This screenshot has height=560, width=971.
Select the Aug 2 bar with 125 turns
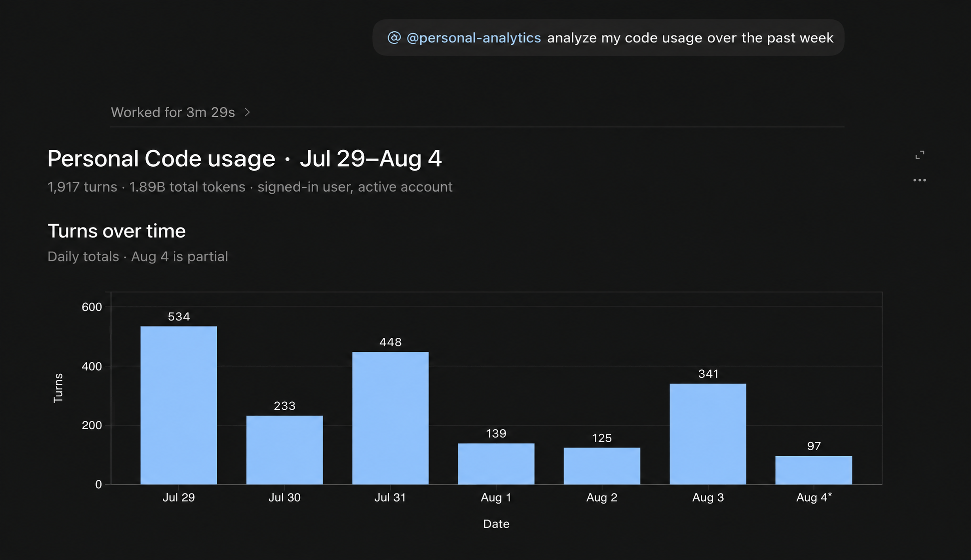click(x=602, y=466)
